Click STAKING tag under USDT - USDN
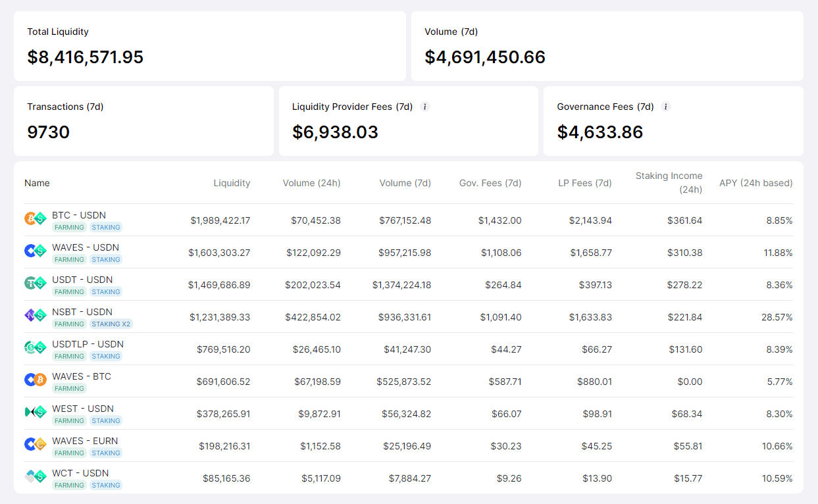Image resolution: width=818 pixels, height=504 pixels. (106, 291)
